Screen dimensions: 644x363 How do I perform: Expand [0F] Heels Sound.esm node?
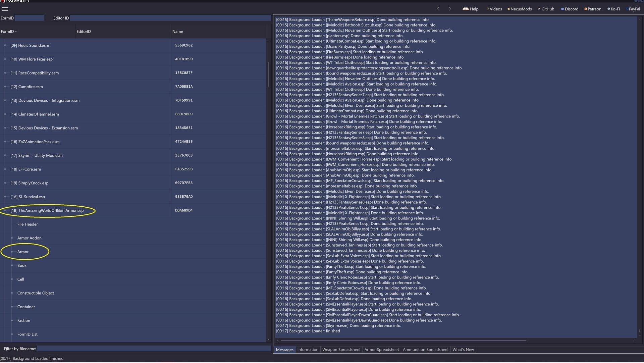click(5, 45)
